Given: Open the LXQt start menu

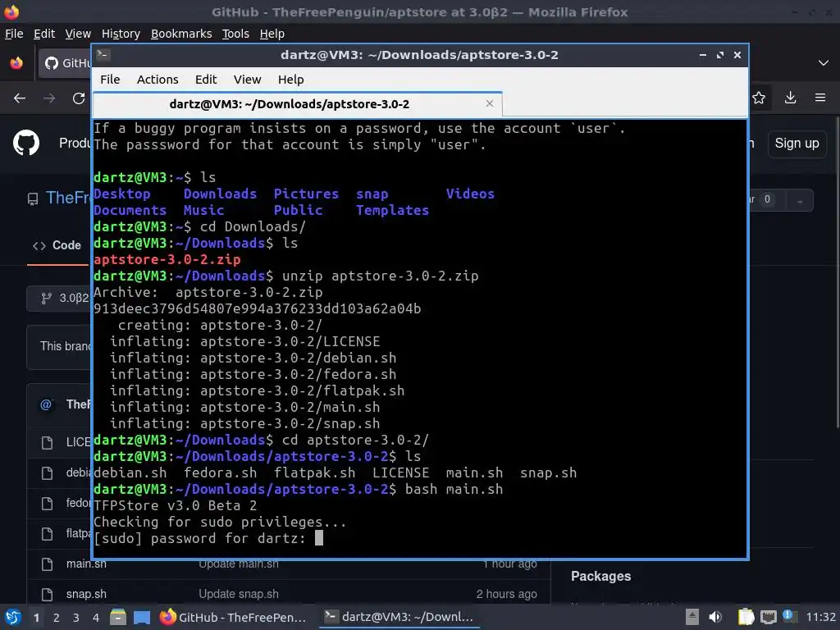Looking at the screenshot, I should [12, 617].
